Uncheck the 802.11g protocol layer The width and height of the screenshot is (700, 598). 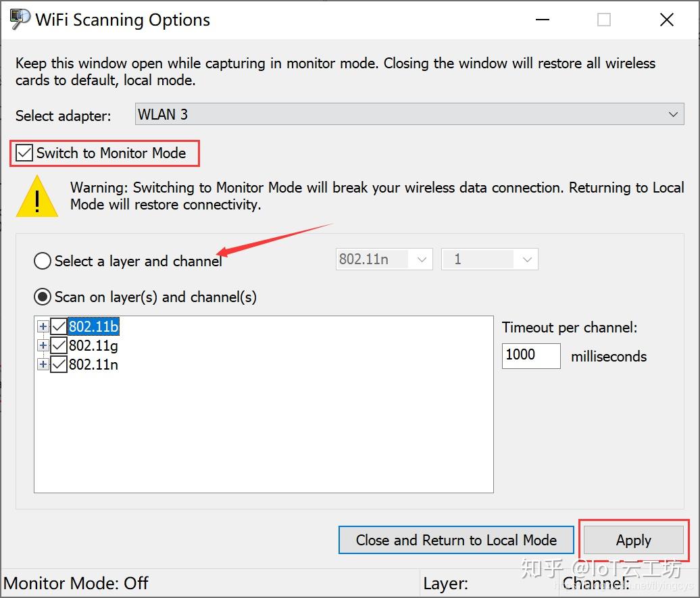pos(58,345)
